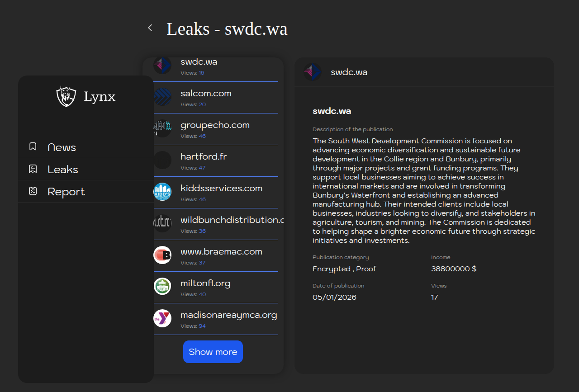Click the www.braemac.com red logo
The image size is (579, 392).
[x=162, y=255]
